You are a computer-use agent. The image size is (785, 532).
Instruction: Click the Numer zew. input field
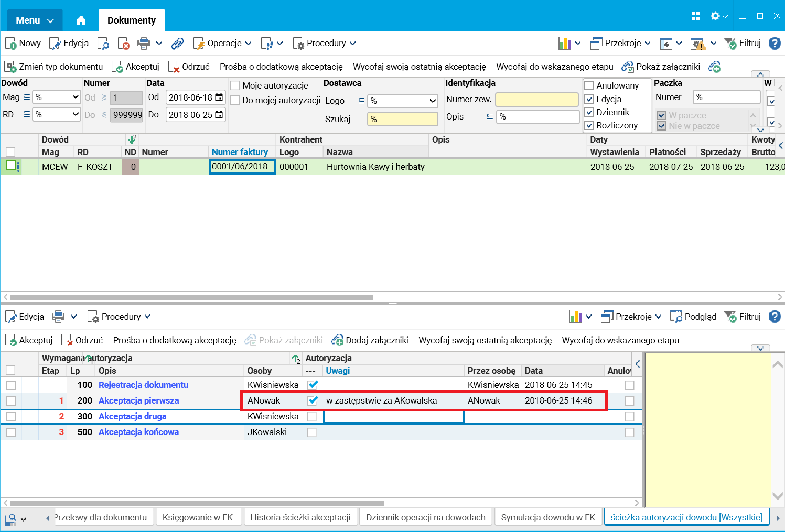coord(537,100)
